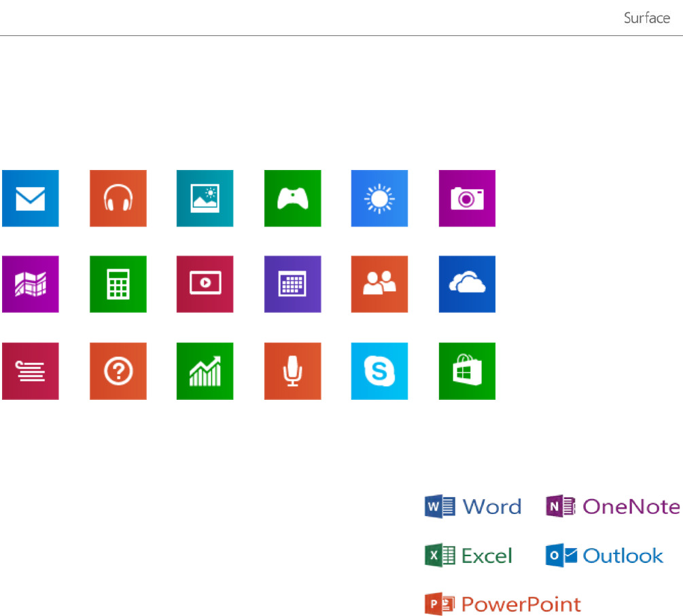Open the Maps app tile
The width and height of the screenshot is (683, 616).
coord(31,284)
